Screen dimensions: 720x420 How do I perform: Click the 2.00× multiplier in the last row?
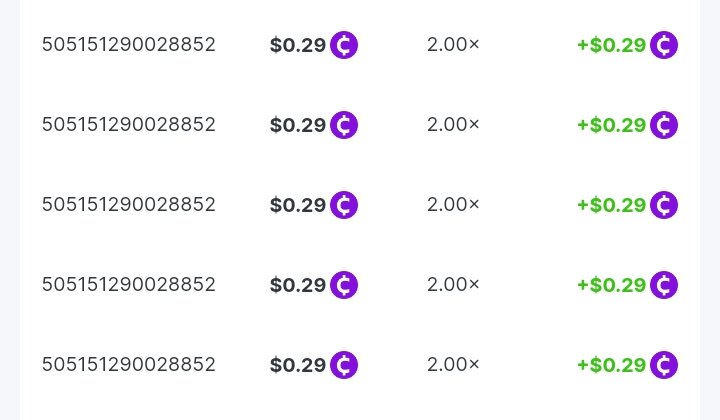click(453, 365)
